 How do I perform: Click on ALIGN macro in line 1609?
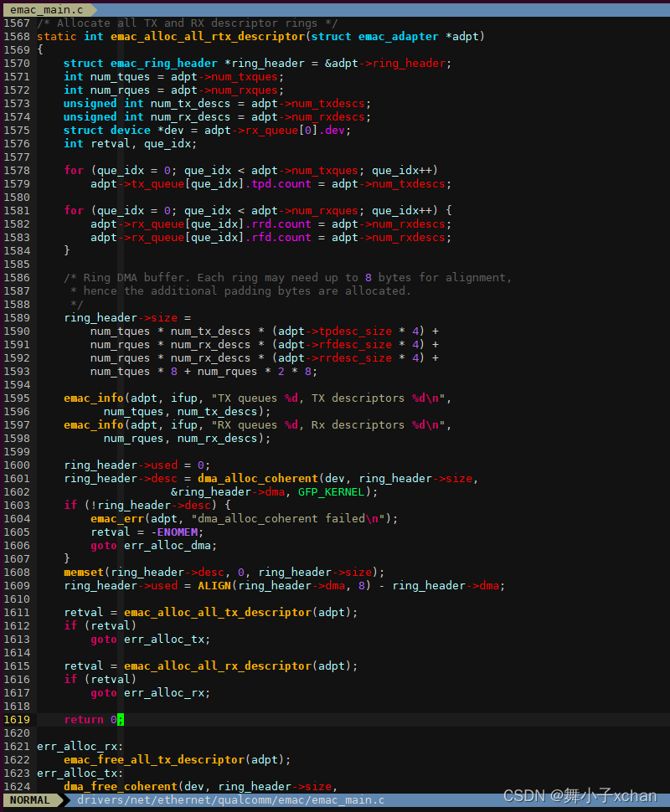click(214, 586)
